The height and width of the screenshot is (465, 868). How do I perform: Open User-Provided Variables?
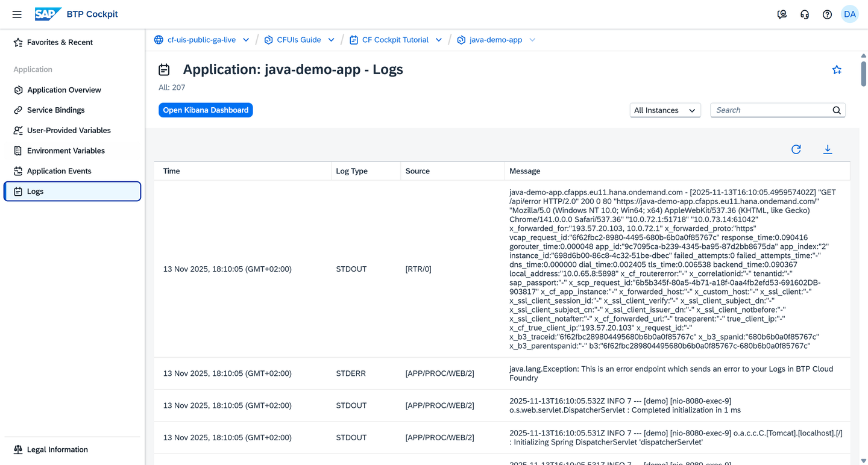pos(72,130)
